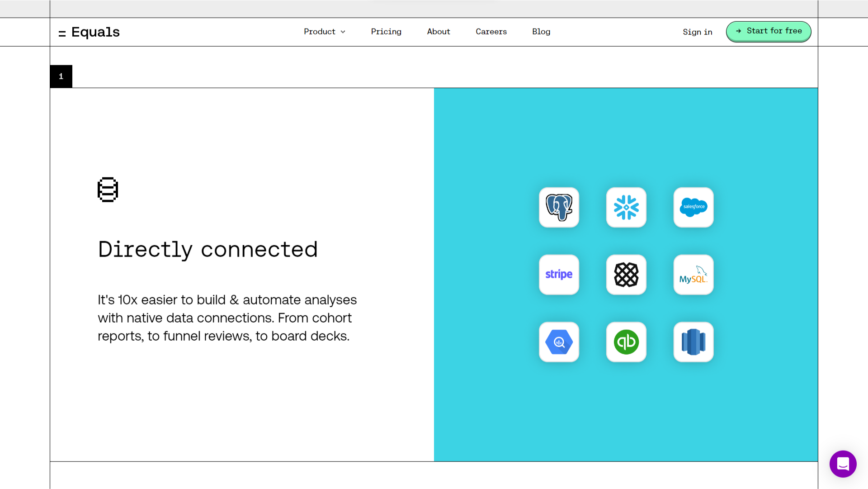Image resolution: width=868 pixels, height=489 pixels.
Task: Go to Equals home logo
Action: pyautogui.click(x=89, y=32)
